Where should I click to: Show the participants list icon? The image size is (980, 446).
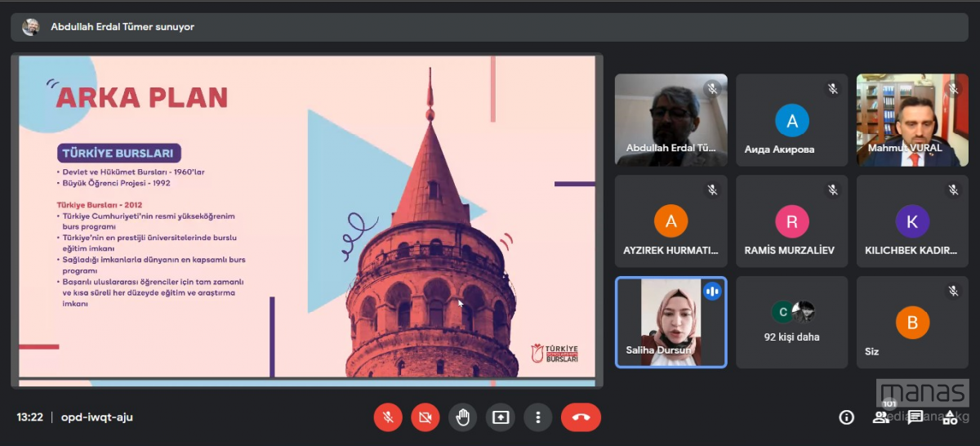click(x=881, y=417)
